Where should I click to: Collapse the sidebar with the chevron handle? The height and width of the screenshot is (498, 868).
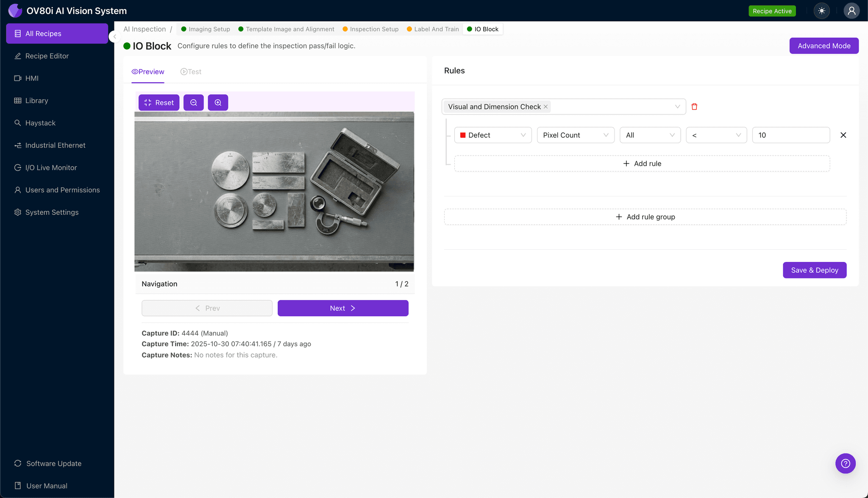click(x=114, y=36)
